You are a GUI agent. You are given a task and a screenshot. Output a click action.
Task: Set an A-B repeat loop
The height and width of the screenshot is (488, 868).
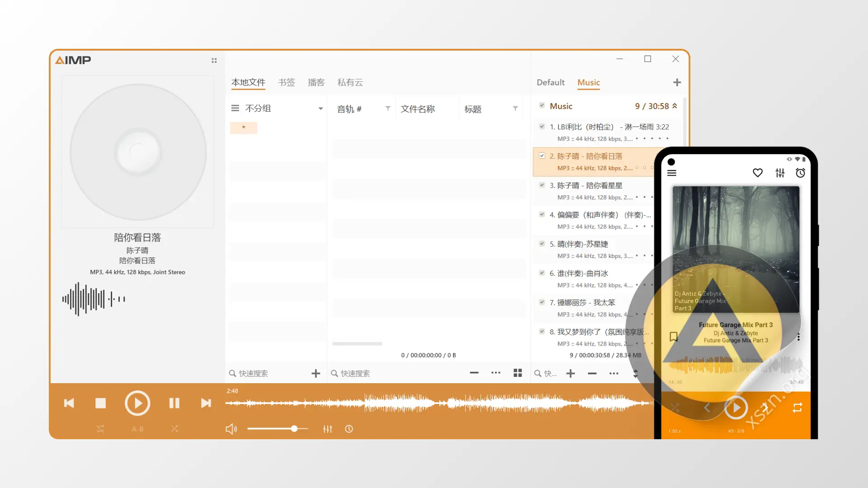click(137, 429)
